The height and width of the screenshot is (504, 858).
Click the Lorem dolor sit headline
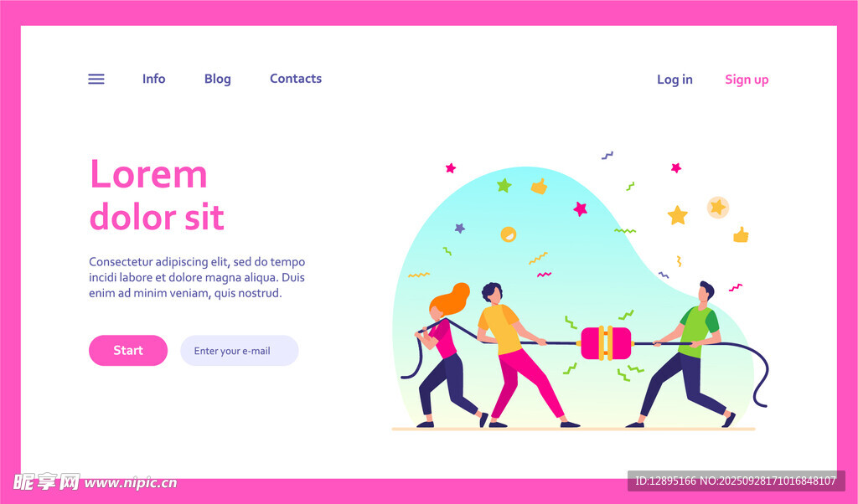[157, 194]
